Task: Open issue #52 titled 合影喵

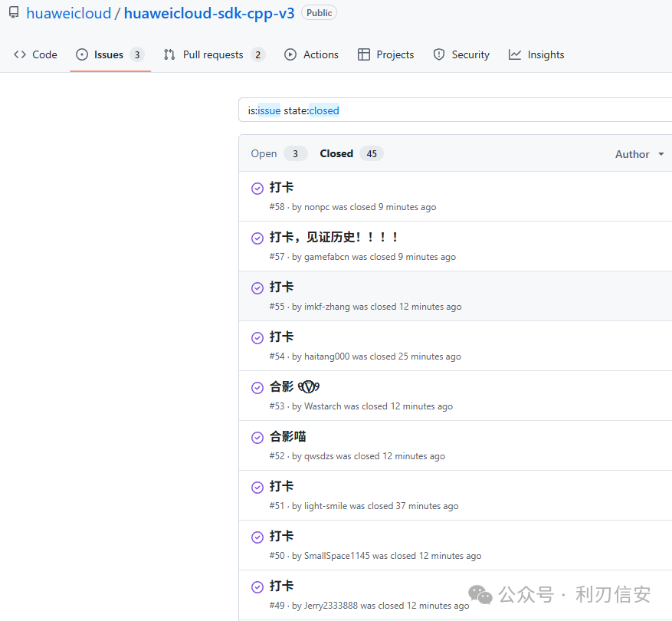Action: coord(287,436)
